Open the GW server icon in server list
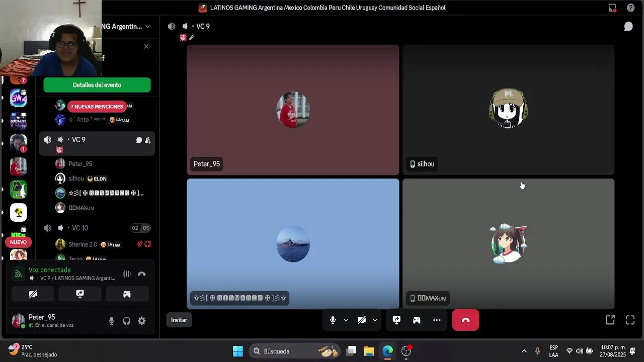 19,97
